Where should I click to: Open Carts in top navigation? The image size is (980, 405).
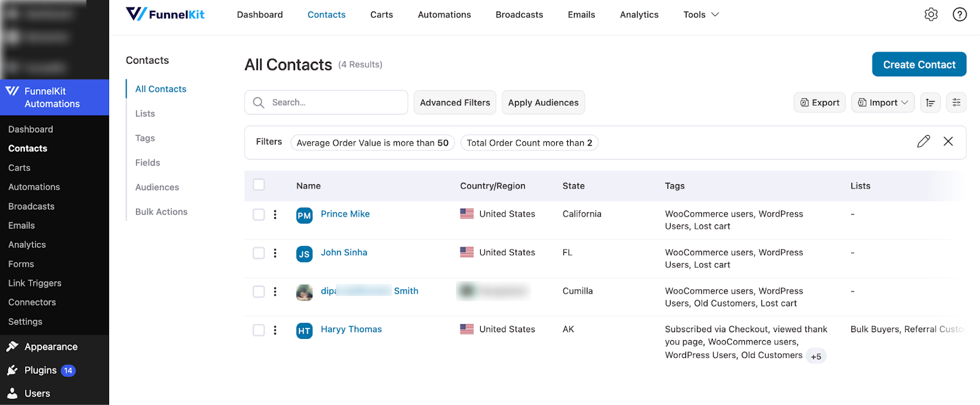tap(382, 15)
